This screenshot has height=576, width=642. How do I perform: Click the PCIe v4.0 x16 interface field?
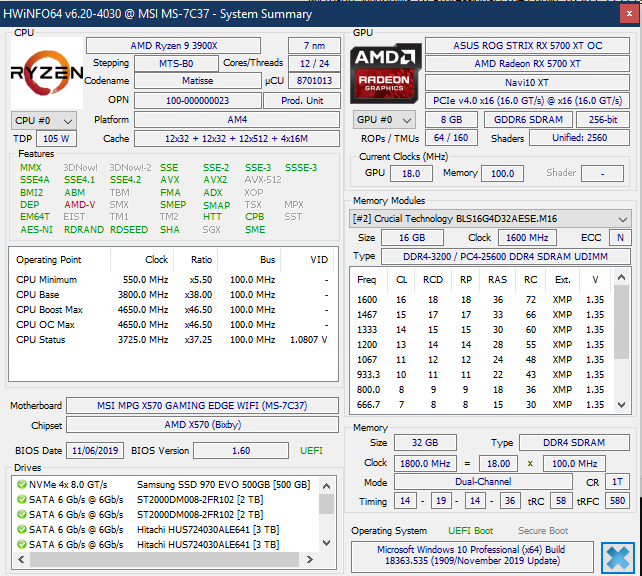pyautogui.click(x=527, y=100)
